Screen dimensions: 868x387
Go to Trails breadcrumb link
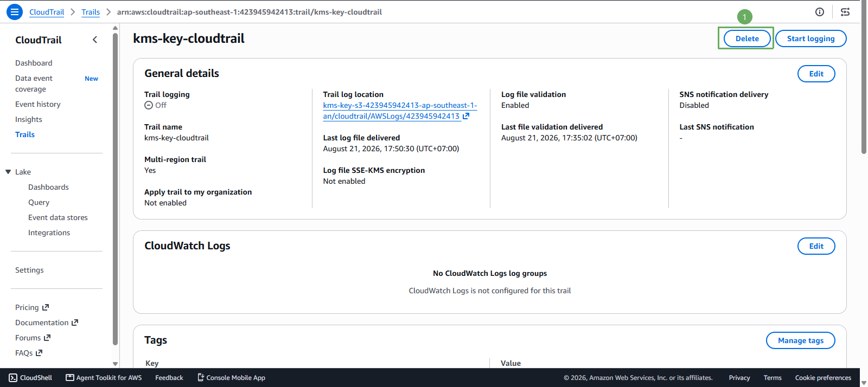tap(91, 12)
